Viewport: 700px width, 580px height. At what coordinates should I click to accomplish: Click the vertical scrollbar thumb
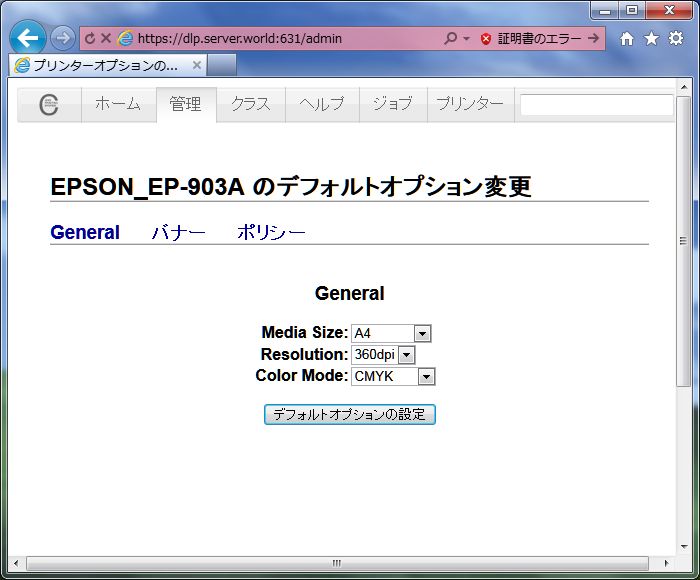coord(684,241)
